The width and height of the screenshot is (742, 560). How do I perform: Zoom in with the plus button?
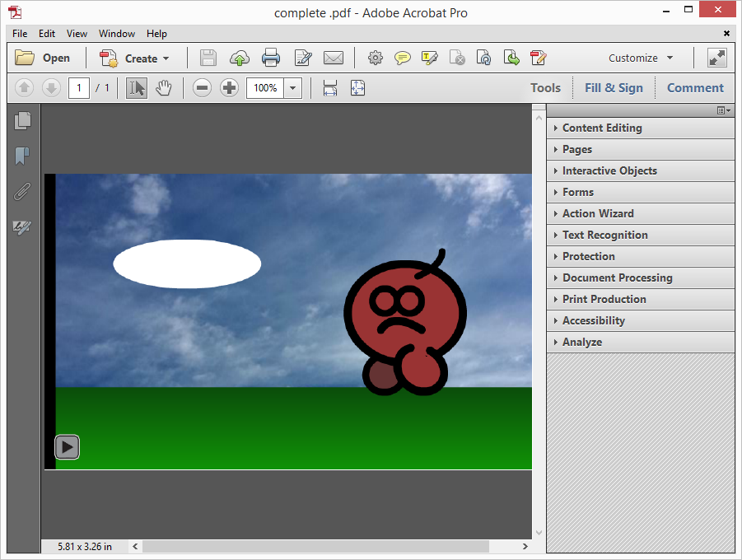tap(229, 88)
